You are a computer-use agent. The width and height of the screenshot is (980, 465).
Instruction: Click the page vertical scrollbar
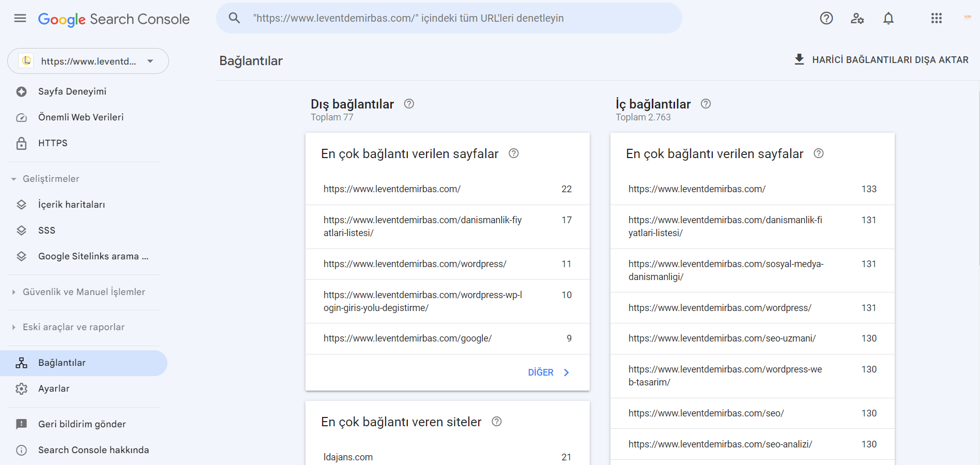(x=978, y=178)
